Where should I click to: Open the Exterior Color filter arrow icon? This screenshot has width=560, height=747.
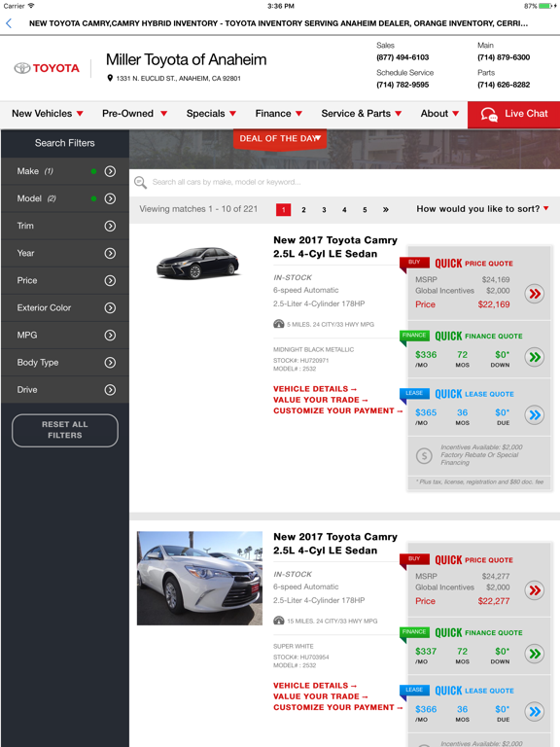point(110,307)
